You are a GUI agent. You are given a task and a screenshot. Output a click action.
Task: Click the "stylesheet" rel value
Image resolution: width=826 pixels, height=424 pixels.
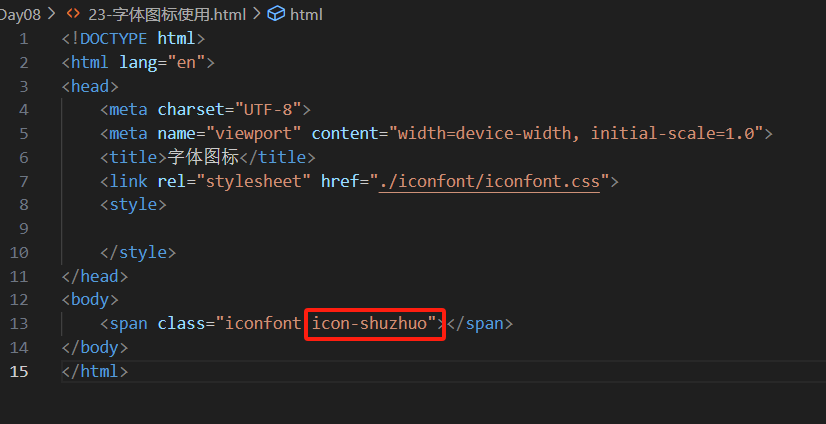[254, 181]
